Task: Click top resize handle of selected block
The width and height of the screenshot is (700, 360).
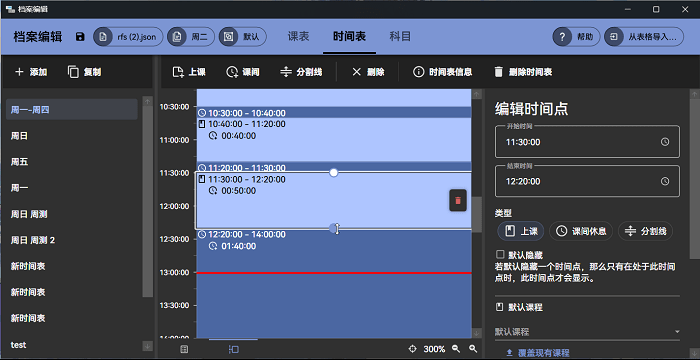Action: click(x=333, y=172)
